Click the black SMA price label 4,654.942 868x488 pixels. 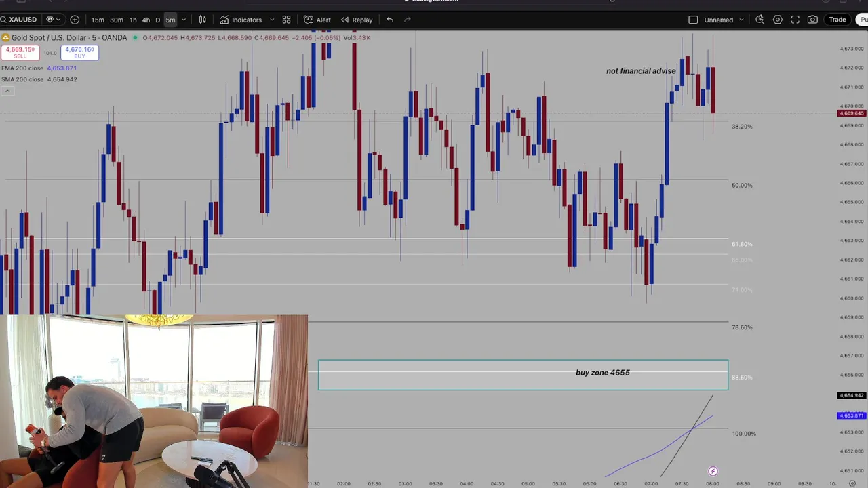851,395
